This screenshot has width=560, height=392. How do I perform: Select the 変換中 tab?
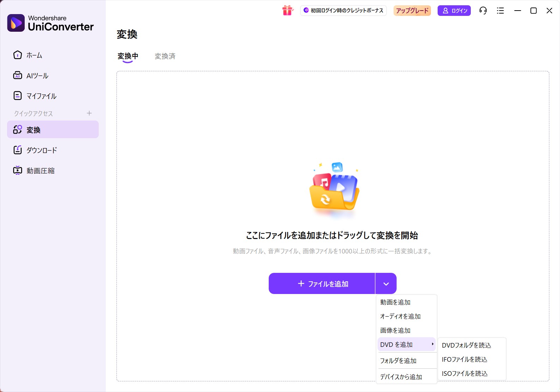[x=128, y=56]
